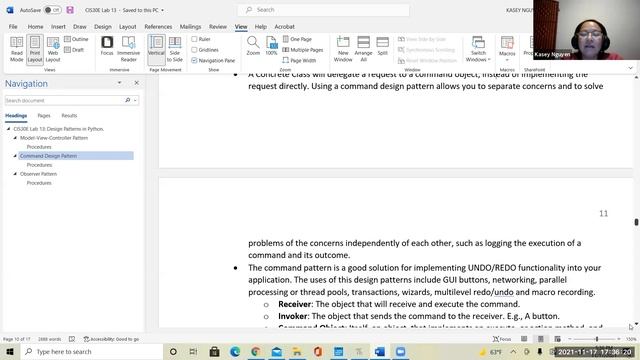Set zoom to 100%

(x=271, y=46)
